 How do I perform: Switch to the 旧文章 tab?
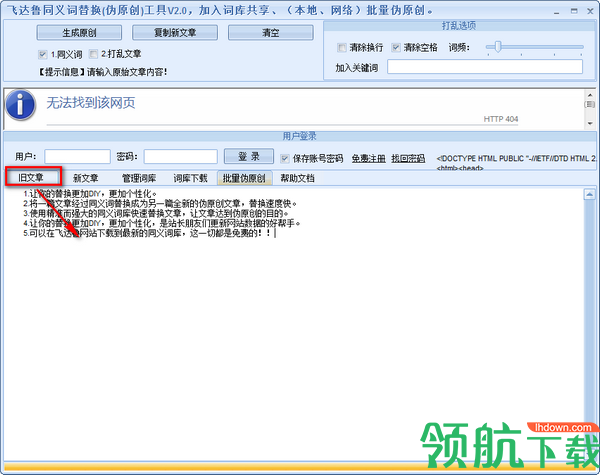click(31, 178)
